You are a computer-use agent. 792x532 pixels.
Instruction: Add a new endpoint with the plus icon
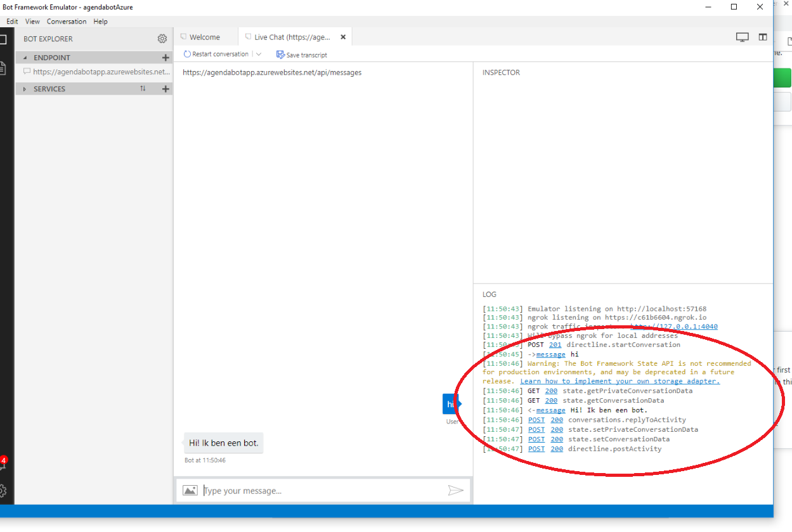coord(166,57)
